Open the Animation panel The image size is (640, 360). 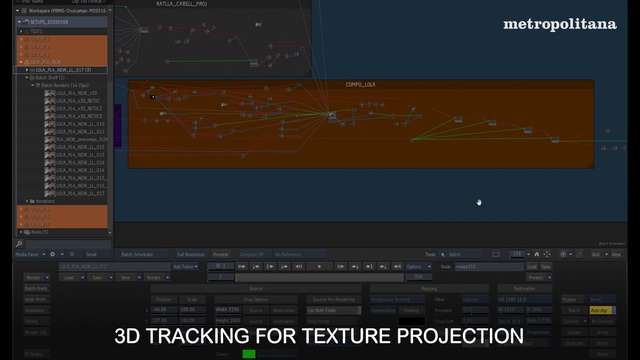click(x=37, y=311)
